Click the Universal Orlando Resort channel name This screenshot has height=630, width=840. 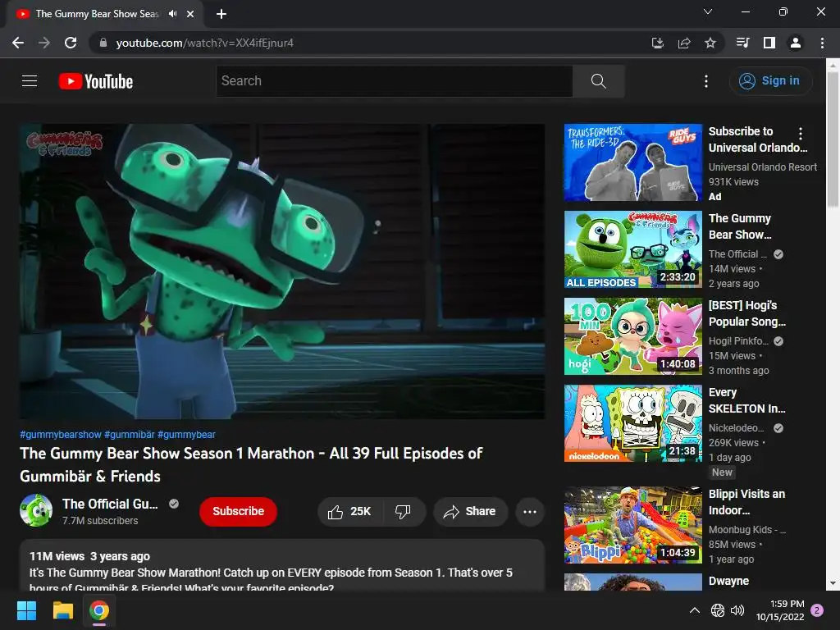pos(763,167)
